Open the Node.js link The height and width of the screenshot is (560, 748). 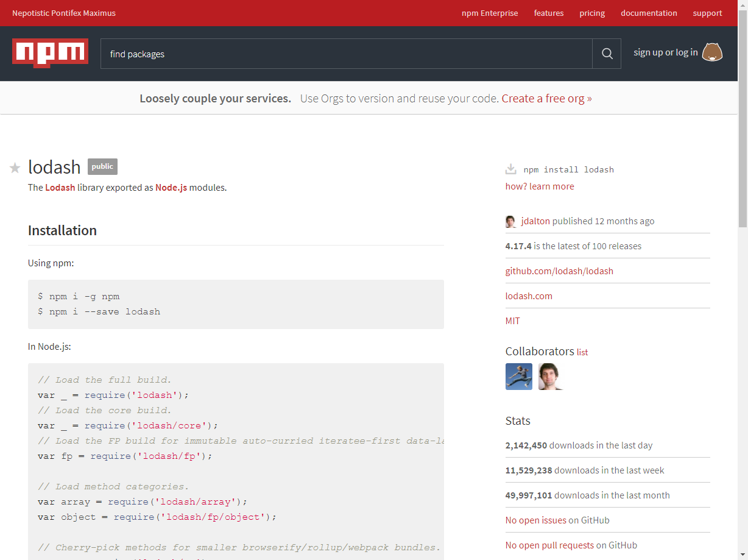coord(171,188)
